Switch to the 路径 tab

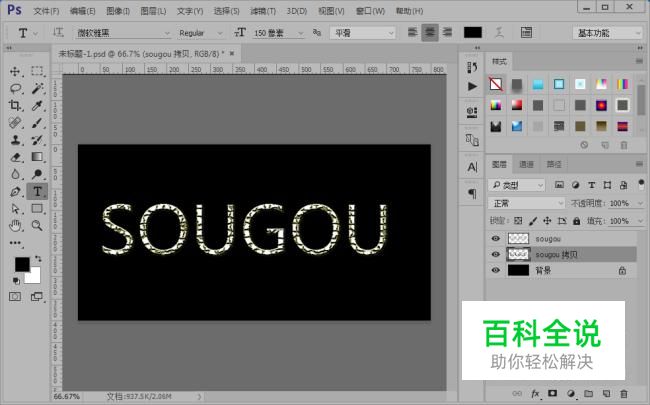[x=553, y=165]
